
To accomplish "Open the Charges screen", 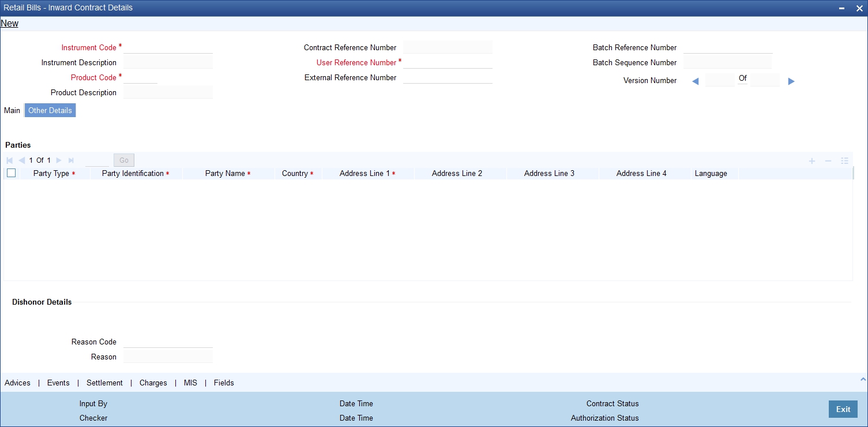I will tap(153, 383).
